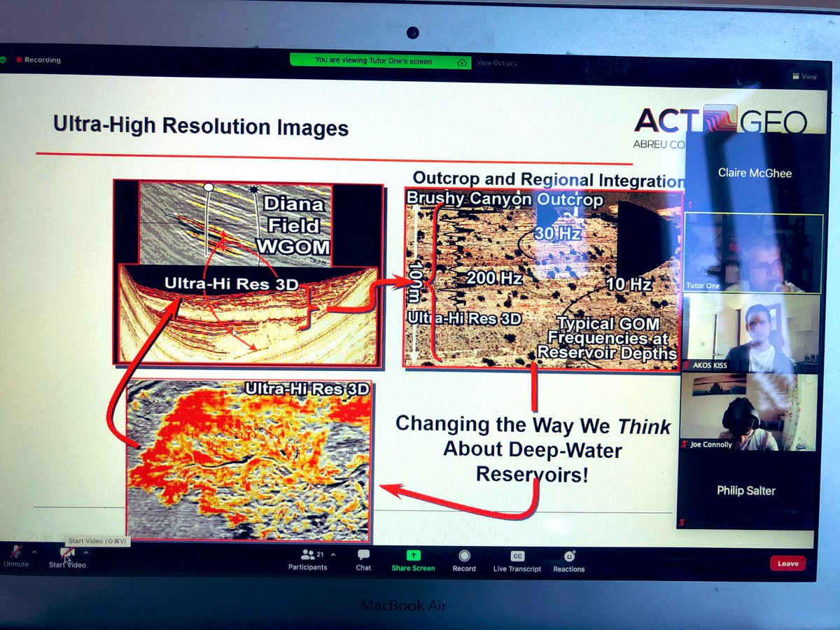
Task: Open the Chat panel
Action: pyautogui.click(x=363, y=560)
